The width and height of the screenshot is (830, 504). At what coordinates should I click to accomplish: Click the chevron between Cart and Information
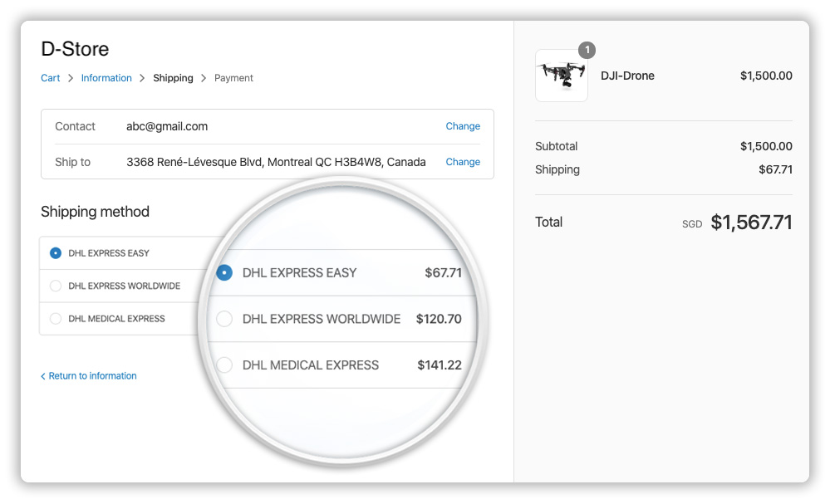[71, 78]
